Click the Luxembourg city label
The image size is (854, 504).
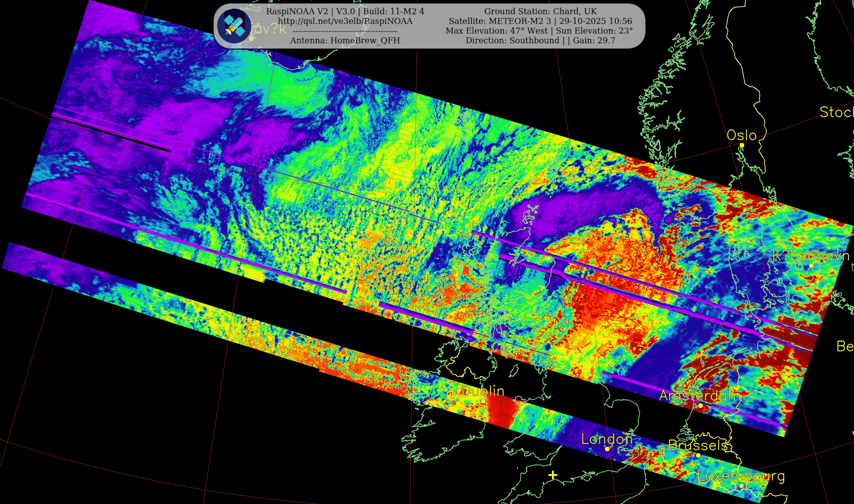[x=741, y=476]
